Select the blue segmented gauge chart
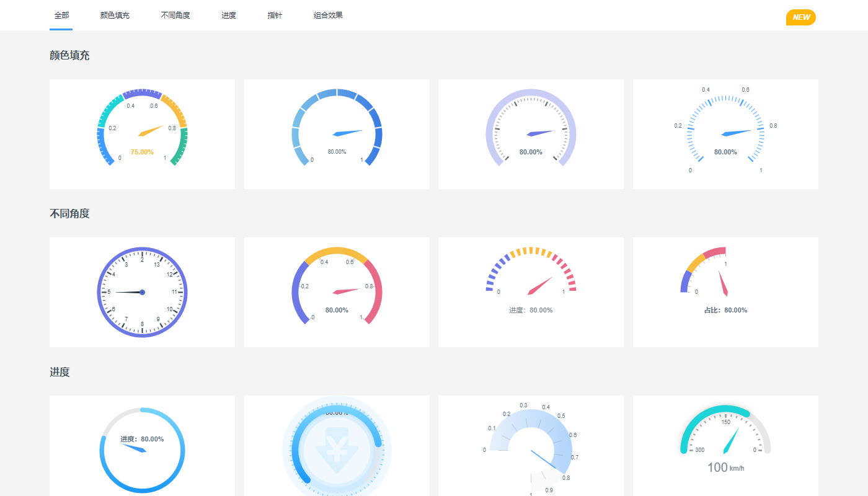Viewport: 868px width, 496px height. 337,134
